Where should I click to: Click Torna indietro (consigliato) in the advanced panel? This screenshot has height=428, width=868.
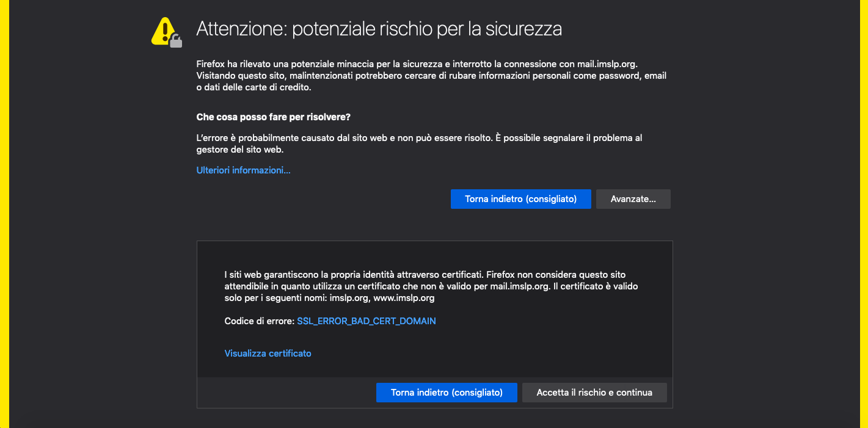tap(447, 393)
